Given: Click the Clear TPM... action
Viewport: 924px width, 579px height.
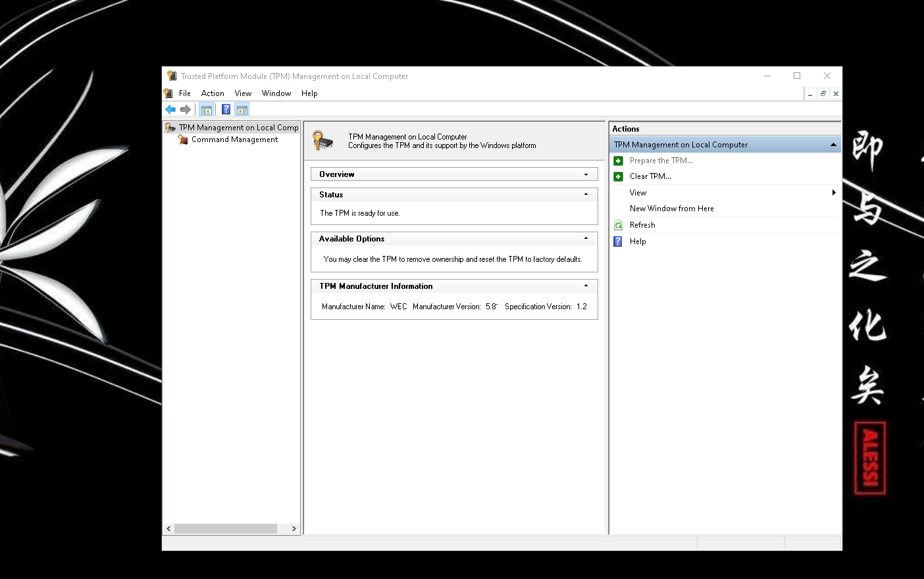Looking at the screenshot, I should click(x=650, y=176).
